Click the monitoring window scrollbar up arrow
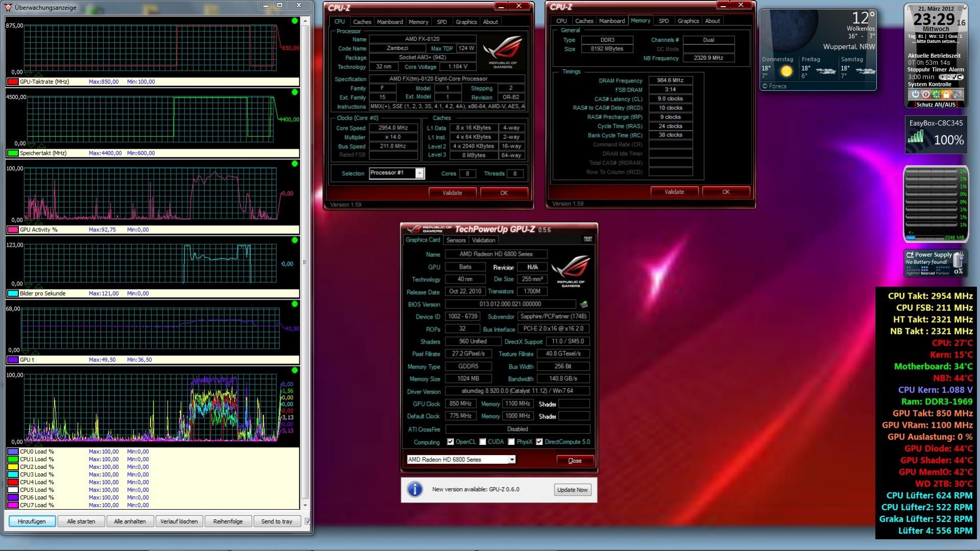980x551 pixels. (x=305, y=21)
